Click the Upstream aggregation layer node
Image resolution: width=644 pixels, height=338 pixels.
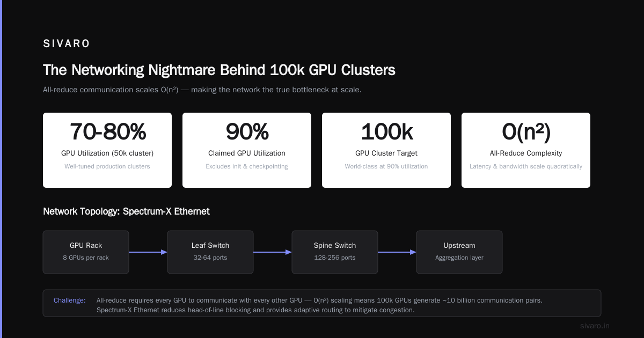(x=459, y=252)
